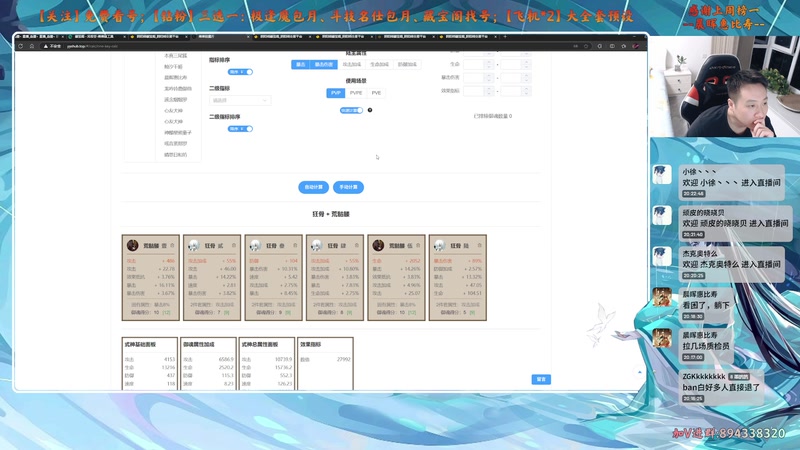Viewport: 800px width, 450px height.
Task: Toggle the blue switch below PVP options
Action: click(352, 110)
